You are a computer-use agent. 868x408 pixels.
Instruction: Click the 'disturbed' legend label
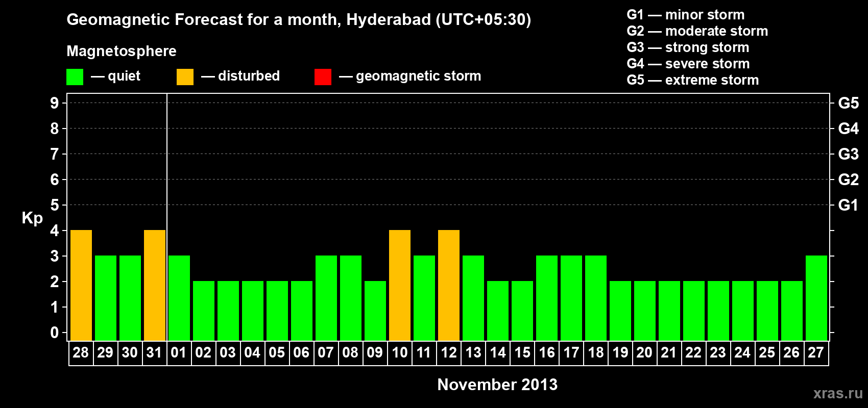click(x=249, y=76)
